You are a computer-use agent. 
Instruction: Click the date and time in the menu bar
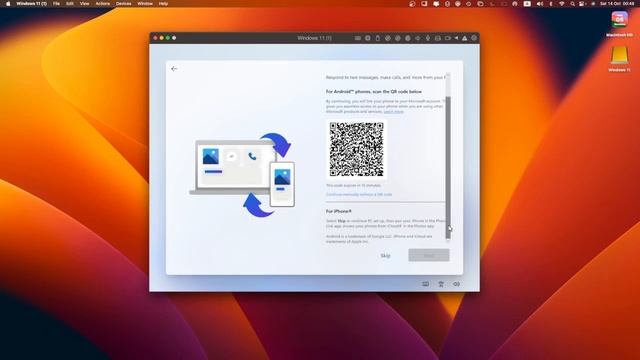[617, 4]
